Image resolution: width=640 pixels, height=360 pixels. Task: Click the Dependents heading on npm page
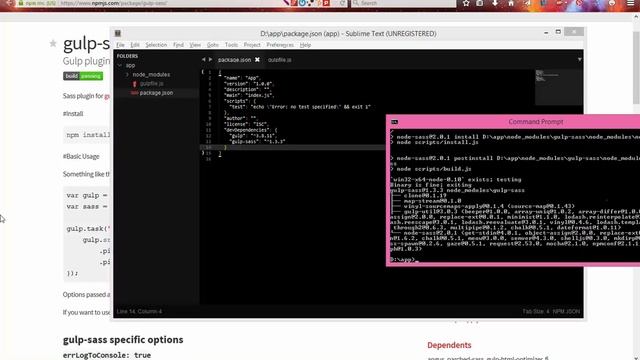coord(449,345)
